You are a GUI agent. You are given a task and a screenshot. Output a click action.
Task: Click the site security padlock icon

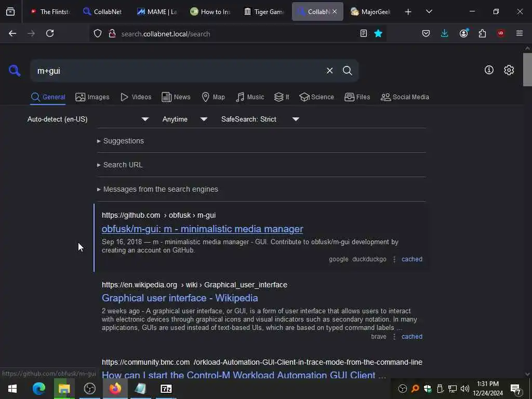coord(112,34)
